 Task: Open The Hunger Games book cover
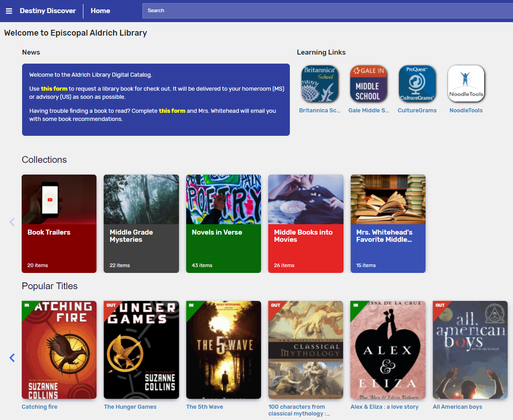click(x=141, y=350)
